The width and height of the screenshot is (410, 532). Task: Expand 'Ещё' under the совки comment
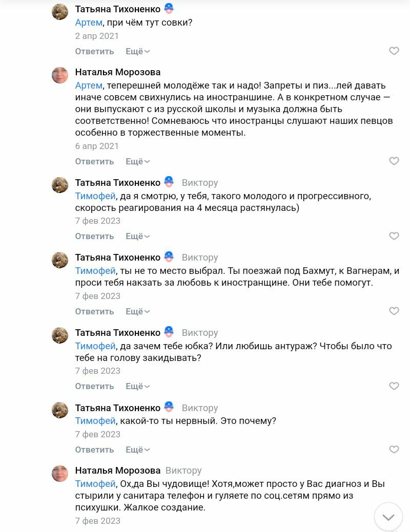(x=137, y=51)
